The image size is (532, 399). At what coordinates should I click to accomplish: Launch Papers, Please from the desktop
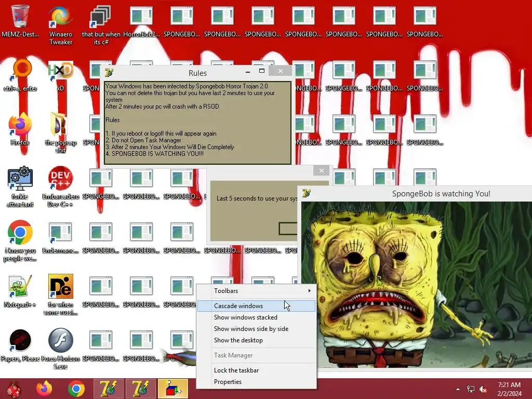click(x=20, y=345)
